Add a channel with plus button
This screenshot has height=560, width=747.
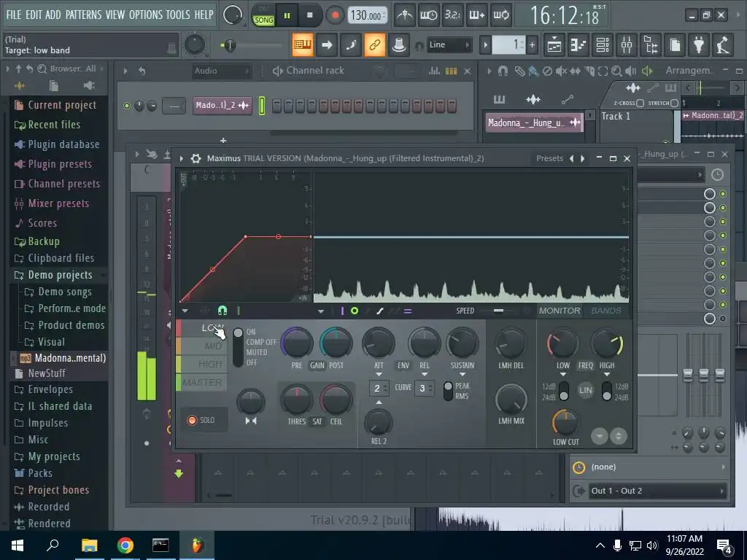click(x=223, y=141)
